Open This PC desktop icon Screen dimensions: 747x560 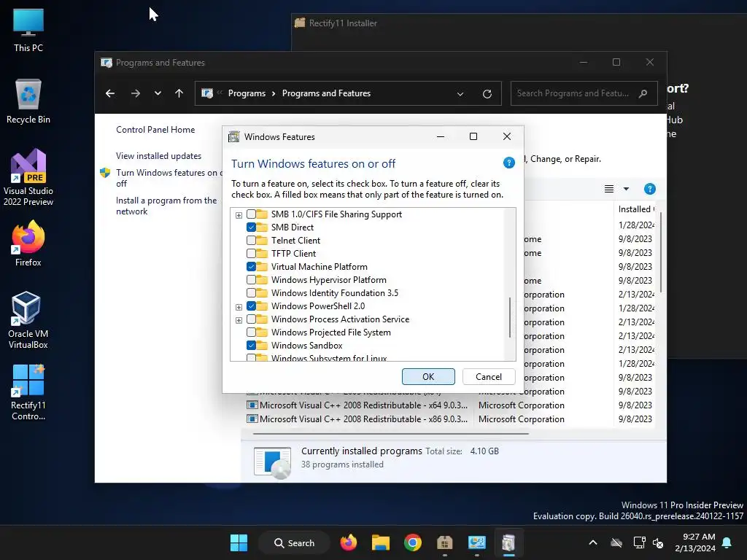coord(28,30)
